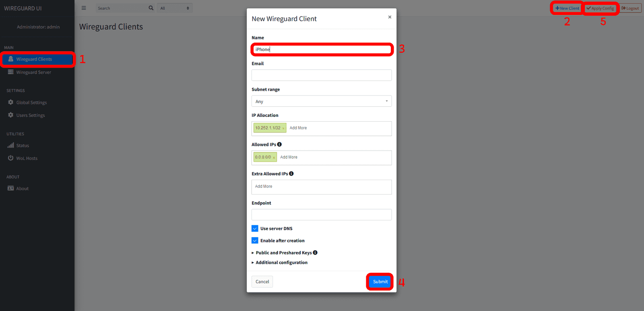Click the Email input field
644x311 pixels.
tap(321, 75)
